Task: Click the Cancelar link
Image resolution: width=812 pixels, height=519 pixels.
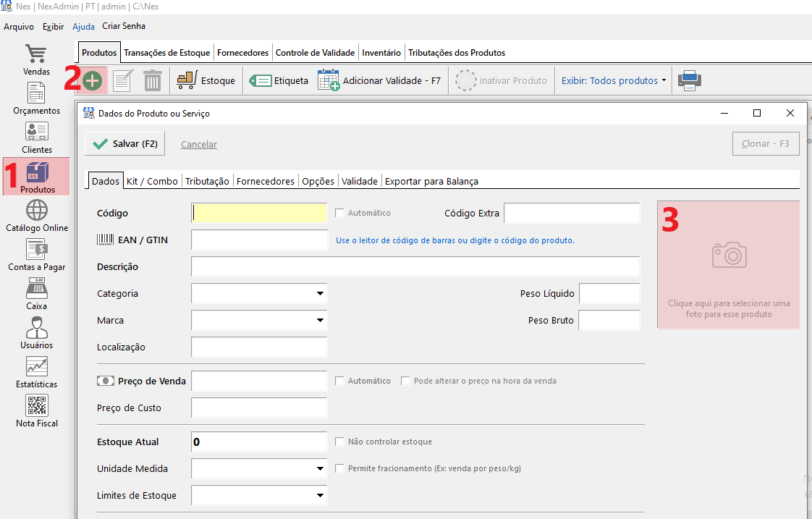Action: click(x=199, y=145)
